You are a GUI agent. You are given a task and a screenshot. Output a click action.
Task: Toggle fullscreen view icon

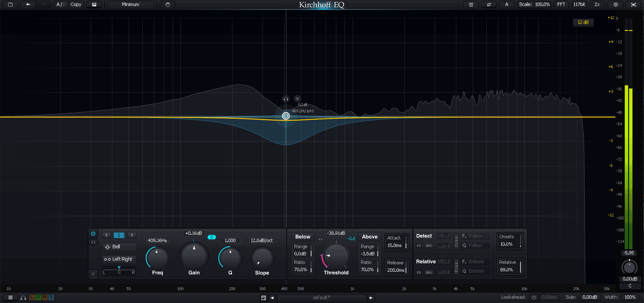[634, 5]
